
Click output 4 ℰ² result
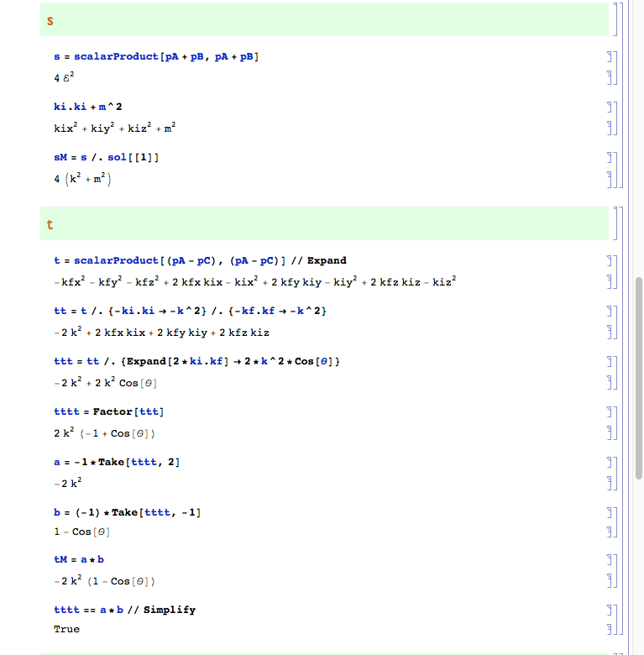pos(64,77)
